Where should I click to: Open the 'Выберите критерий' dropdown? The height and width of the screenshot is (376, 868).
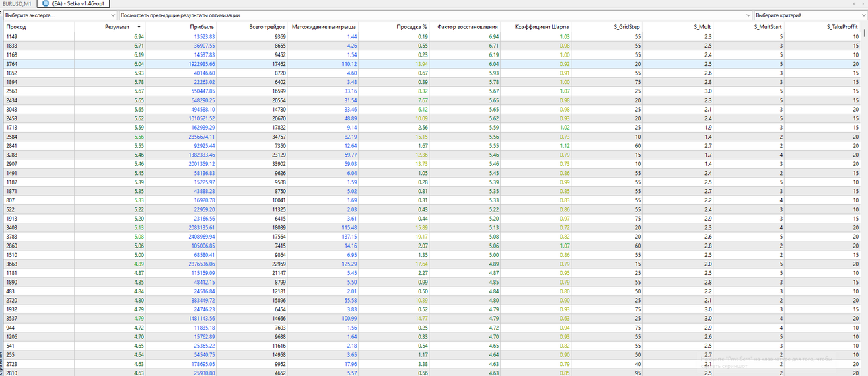point(811,15)
